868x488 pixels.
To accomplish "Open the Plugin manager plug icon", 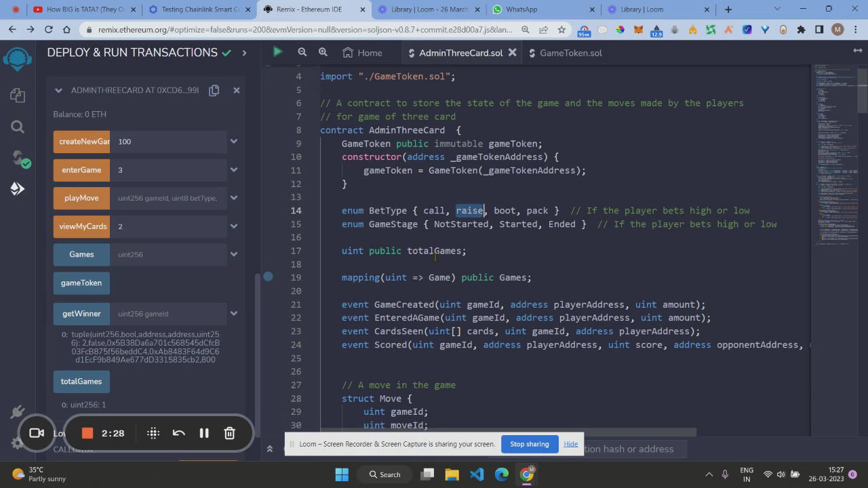I will click(x=18, y=411).
